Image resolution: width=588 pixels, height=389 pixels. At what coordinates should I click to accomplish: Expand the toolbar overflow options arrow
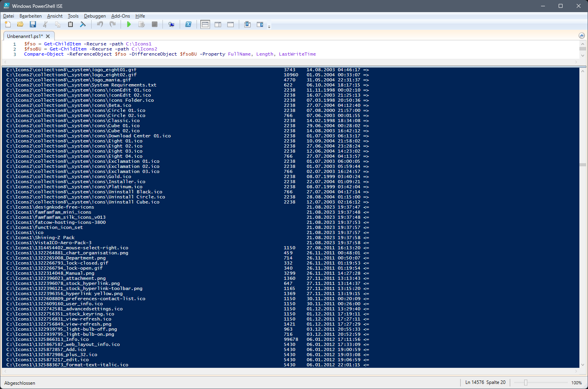coord(269,27)
